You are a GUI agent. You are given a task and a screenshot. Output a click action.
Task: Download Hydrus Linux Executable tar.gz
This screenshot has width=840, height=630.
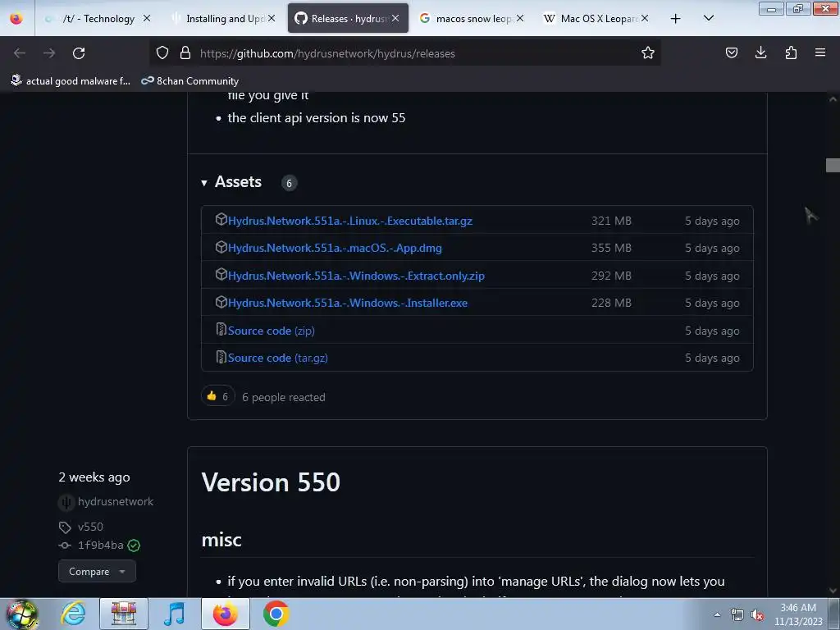[x=349, y=221]
